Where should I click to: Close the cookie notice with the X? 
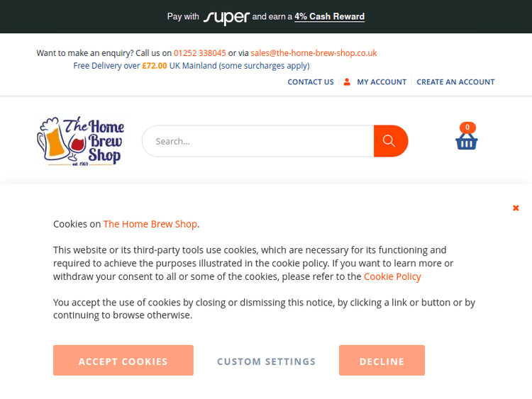pyautogui.click(x=516, y=208)
